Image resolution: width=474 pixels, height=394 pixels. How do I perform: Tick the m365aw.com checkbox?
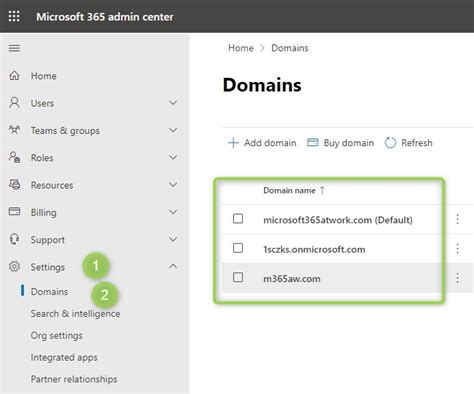(x=238, y=277)
